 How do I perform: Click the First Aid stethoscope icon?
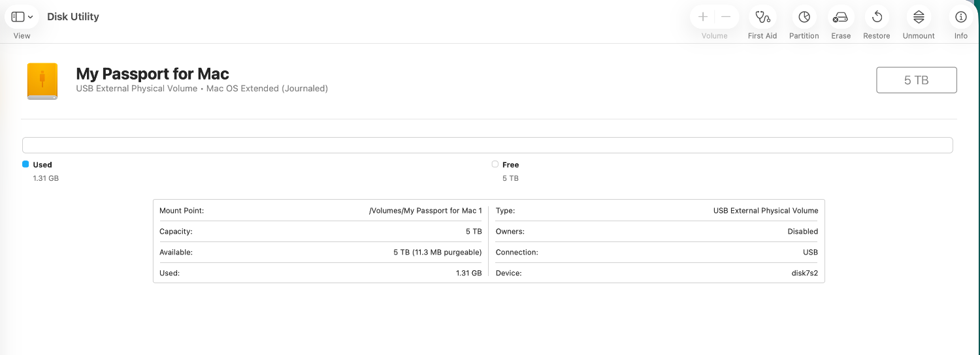pos(762,17)
